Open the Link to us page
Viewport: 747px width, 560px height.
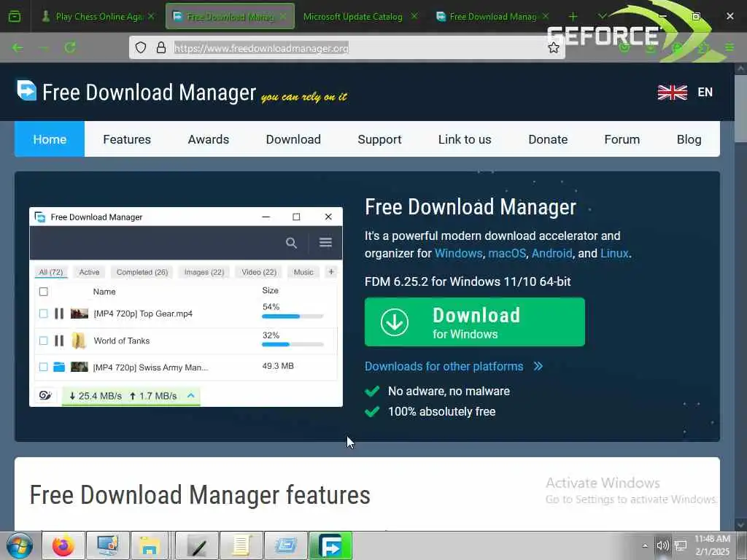click(465, 139)
